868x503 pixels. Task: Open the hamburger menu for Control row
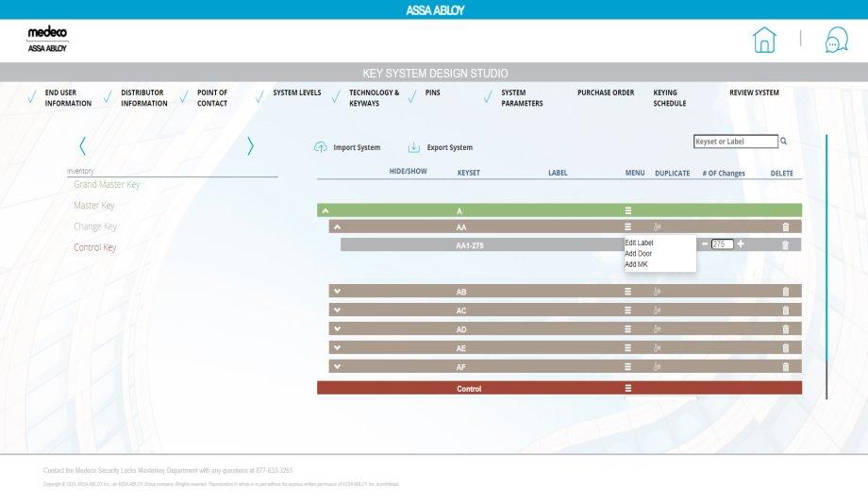click(x=627, y=388)
